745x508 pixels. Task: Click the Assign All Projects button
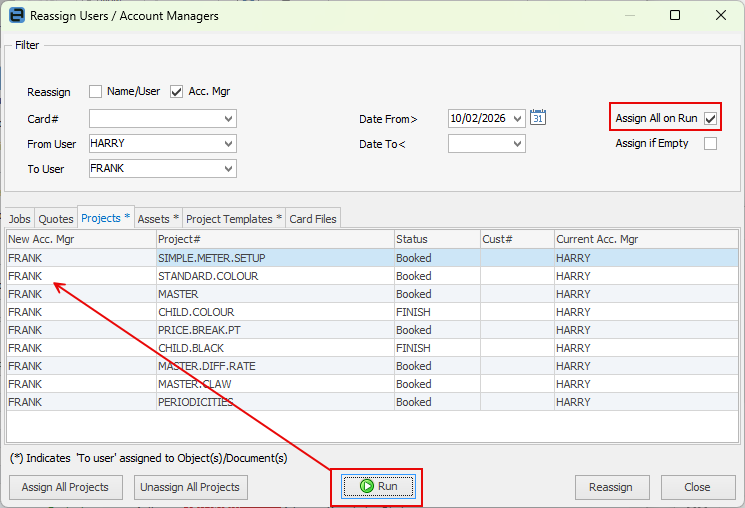coord(66,487)
